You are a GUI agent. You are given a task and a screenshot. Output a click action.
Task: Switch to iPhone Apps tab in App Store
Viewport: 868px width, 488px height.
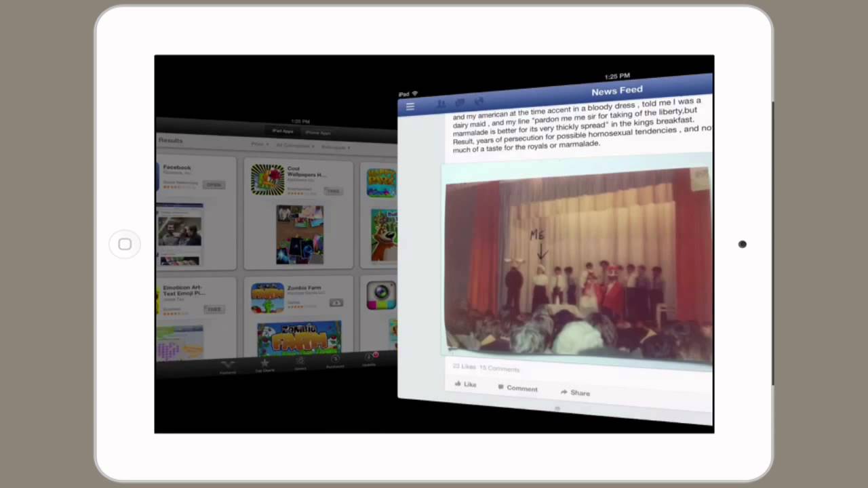(x=317, y=133)
